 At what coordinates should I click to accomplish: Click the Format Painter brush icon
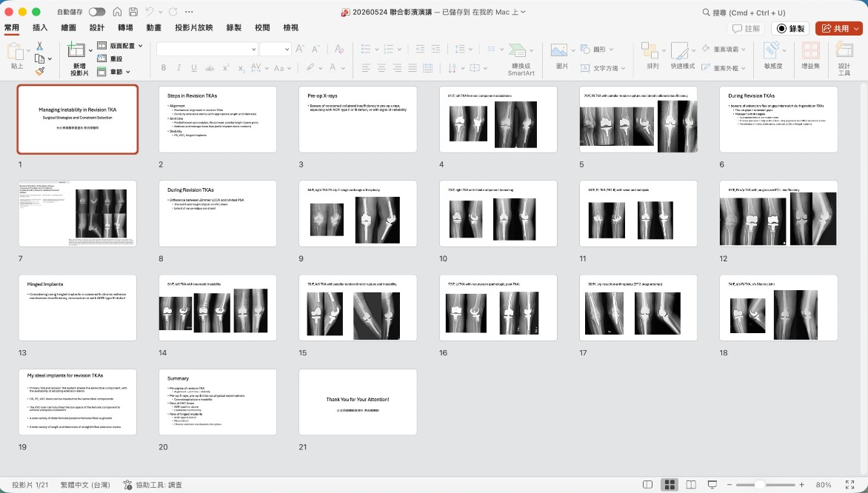click(x=39, y=71)
